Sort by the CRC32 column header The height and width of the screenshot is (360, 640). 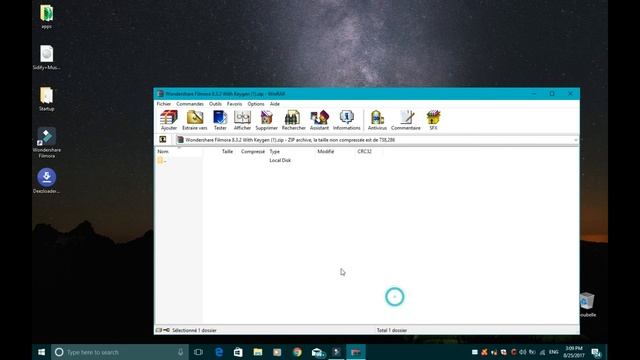(x=364, y=151)
